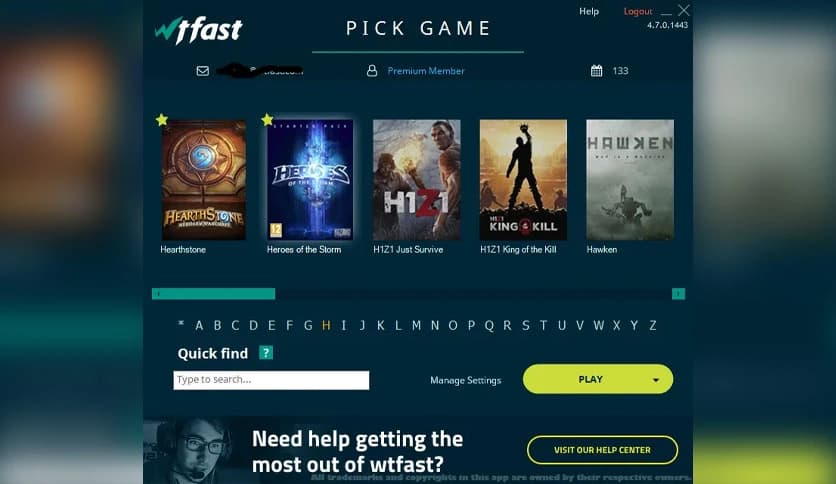Select the letter H filter
The width and height of the screenshot is (836, 484).
(326, 325)
